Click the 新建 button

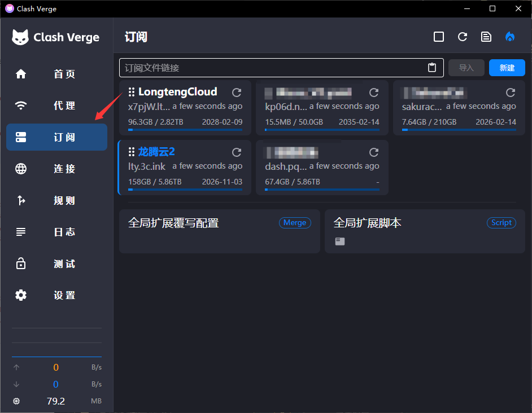(507, 68)
